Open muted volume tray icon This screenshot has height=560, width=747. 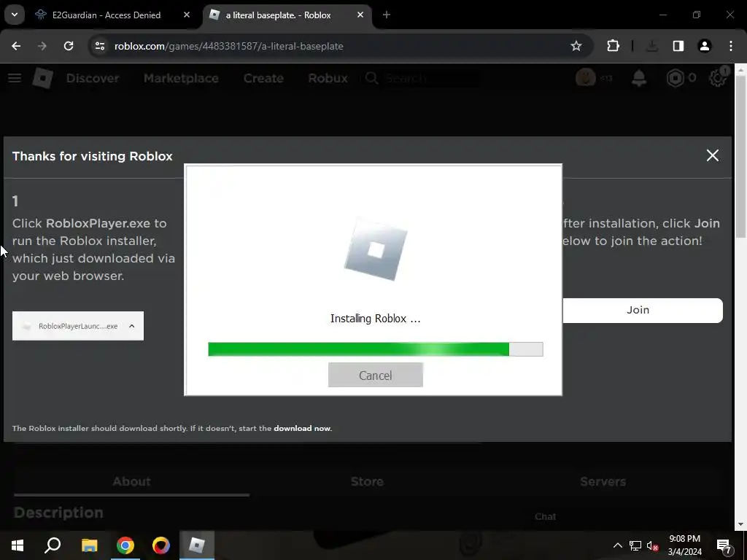[x=653, y=545]
